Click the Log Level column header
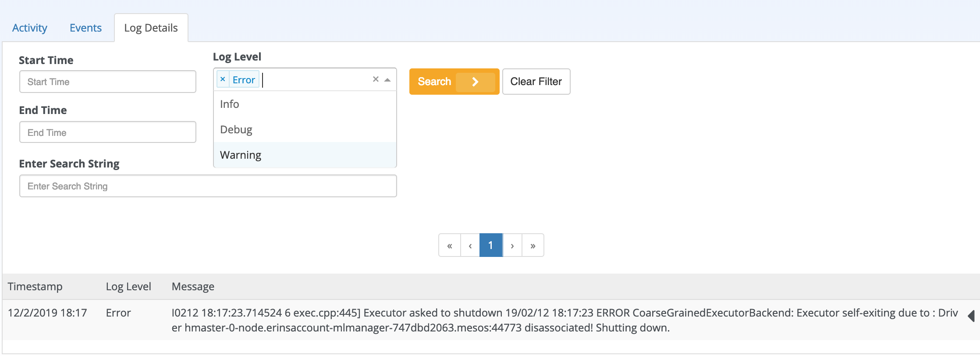This screenshot has height=356, width=980. coord(128,286)
